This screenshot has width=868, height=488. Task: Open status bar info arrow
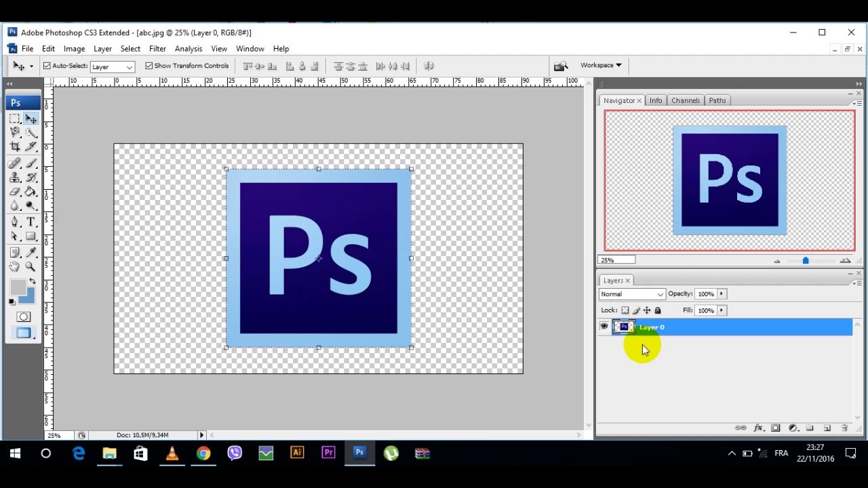tap(201, 435)
